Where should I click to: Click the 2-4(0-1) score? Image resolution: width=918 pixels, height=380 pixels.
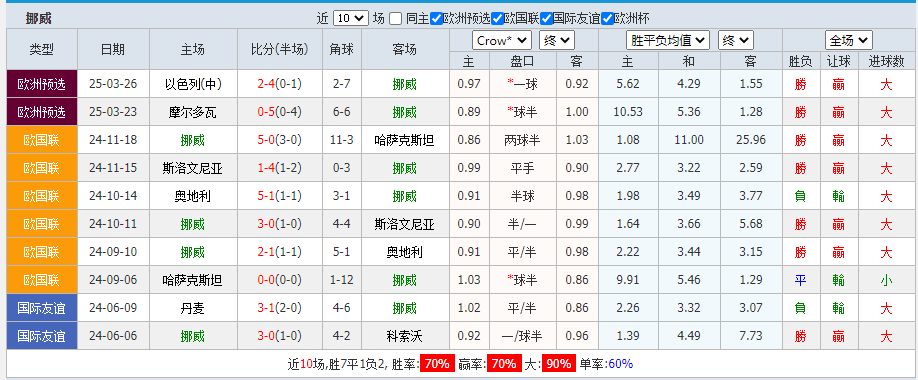(x=279, y=84)
